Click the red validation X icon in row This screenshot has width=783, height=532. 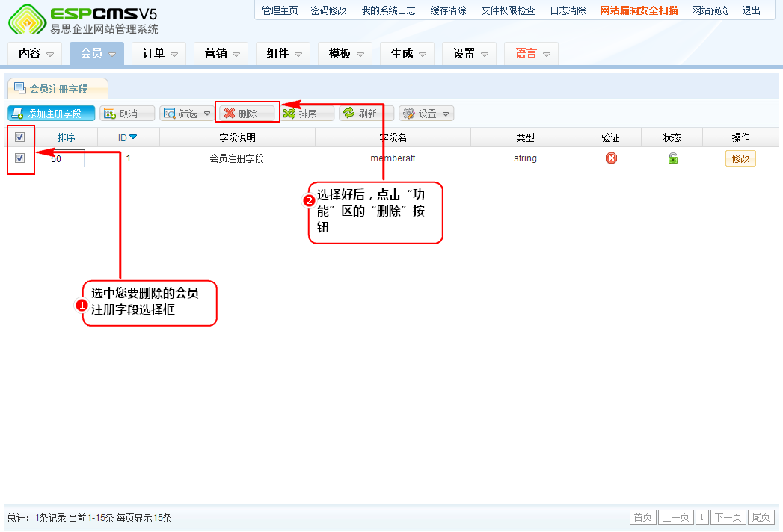pos(611,158)
